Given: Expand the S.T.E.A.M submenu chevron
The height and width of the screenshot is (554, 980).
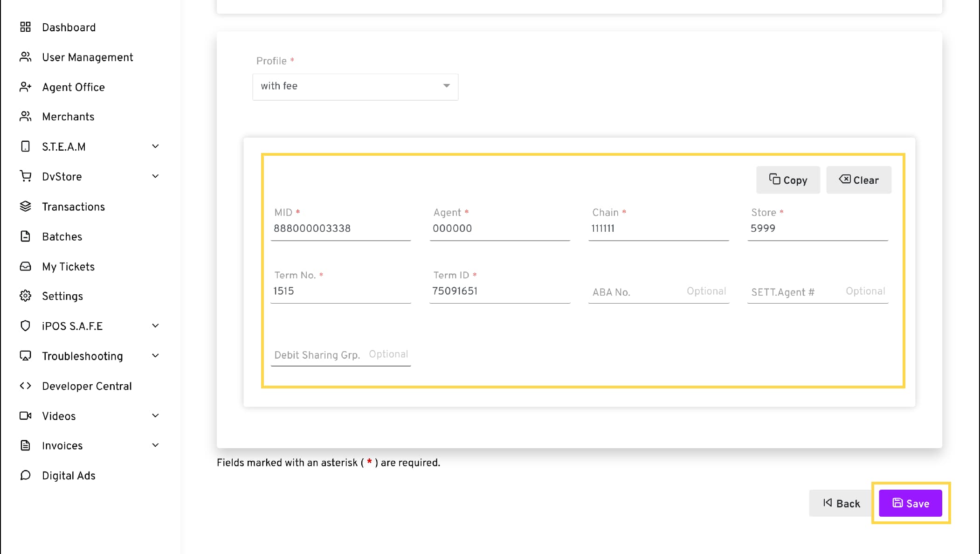Looking at the screenshot, I should (x=156, y=146).
